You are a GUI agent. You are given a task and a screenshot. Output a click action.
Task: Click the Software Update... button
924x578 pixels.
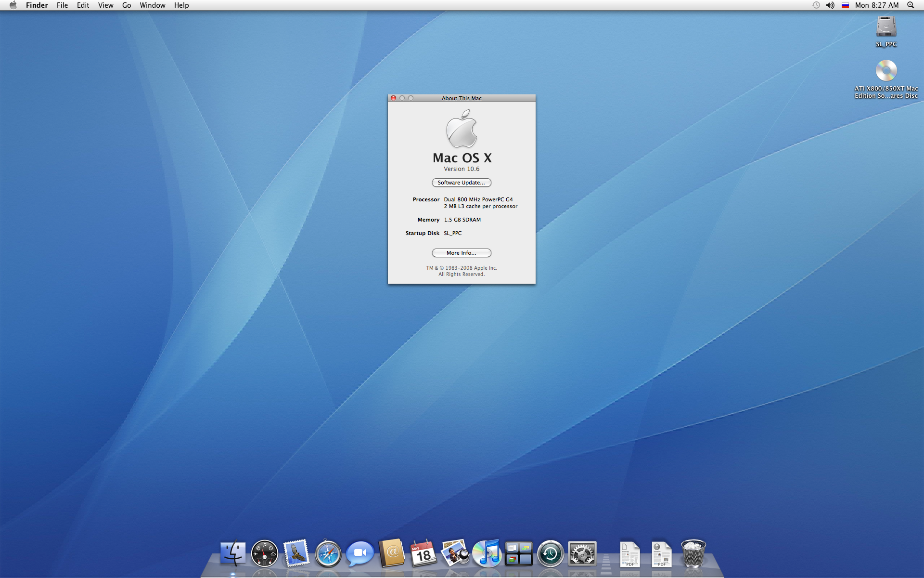462,183
